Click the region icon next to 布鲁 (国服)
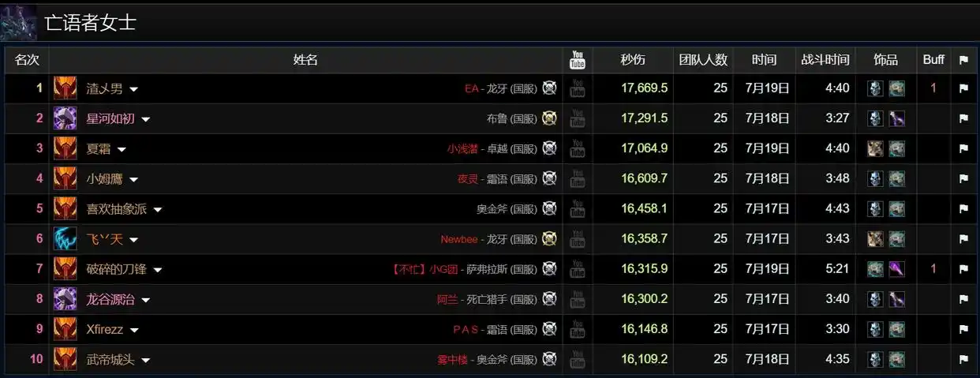The width and height of the screenshot is (980, 378). pyautogui.click(x=549, y=118)
